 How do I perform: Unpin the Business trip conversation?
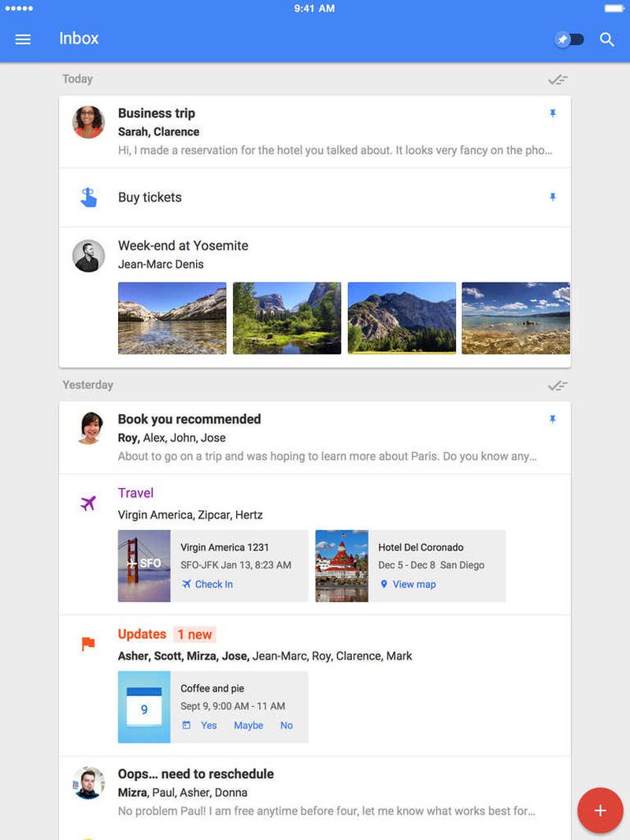coord(554,113)
